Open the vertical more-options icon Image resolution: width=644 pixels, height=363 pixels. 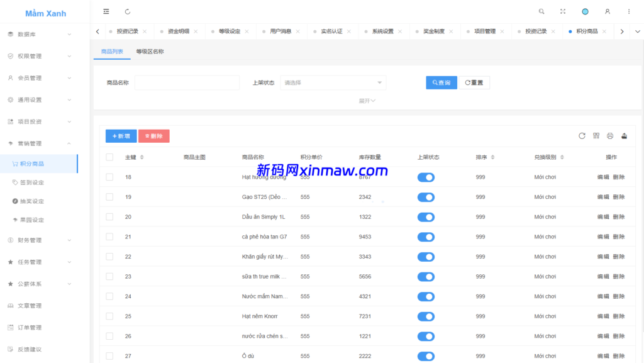pos(629,11)
